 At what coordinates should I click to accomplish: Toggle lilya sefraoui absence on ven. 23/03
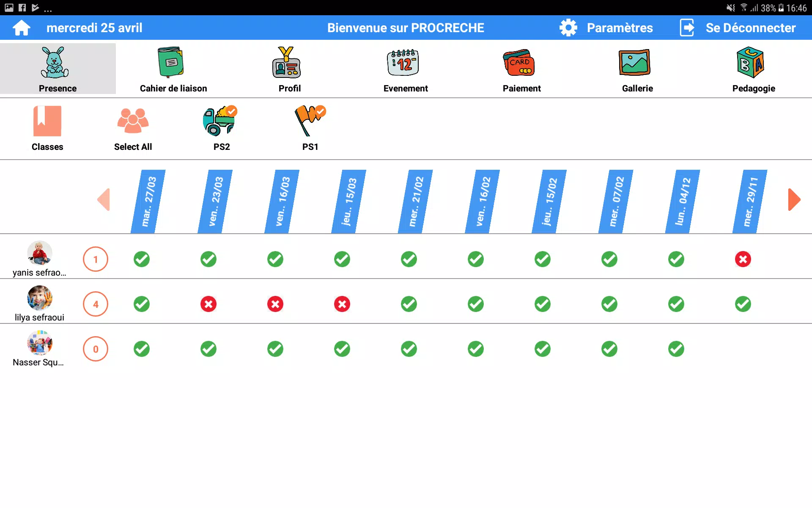[x=208, y=304]
